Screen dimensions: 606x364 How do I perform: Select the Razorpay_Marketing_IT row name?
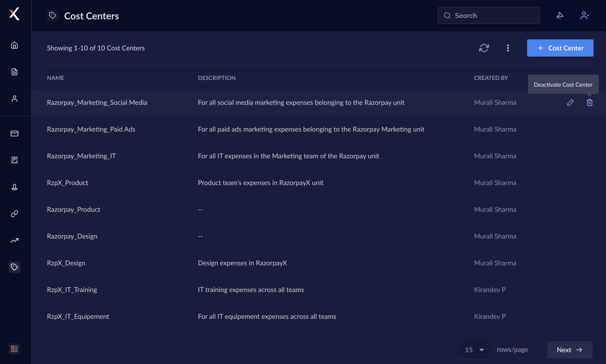(81, 156)
